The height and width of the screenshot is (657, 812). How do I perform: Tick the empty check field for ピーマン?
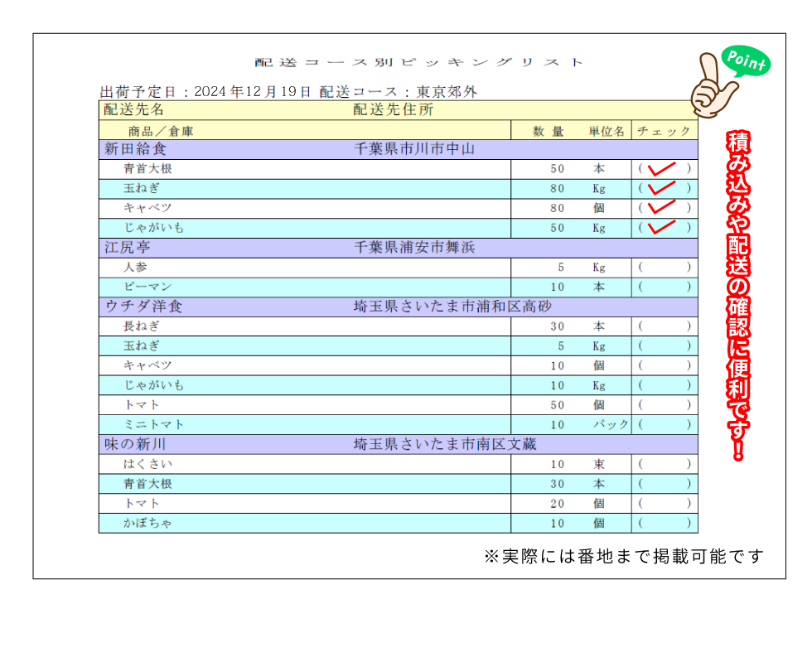tap(665, 287)
